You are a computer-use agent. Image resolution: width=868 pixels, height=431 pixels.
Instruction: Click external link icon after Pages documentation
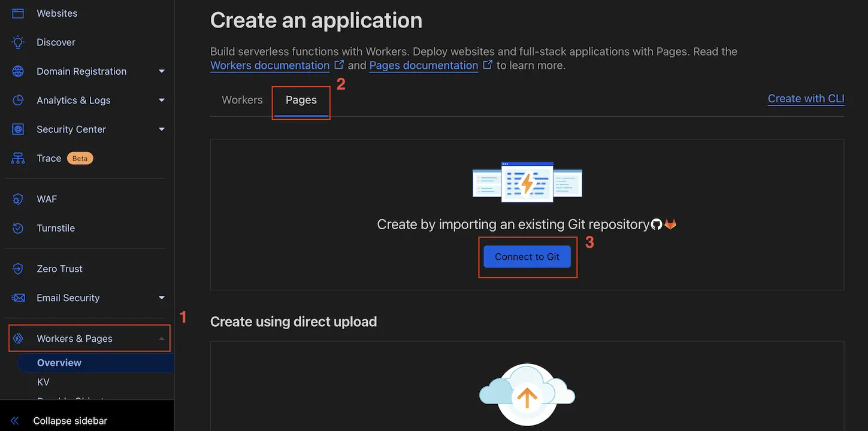pyautogui.click(x=488, y=64)
